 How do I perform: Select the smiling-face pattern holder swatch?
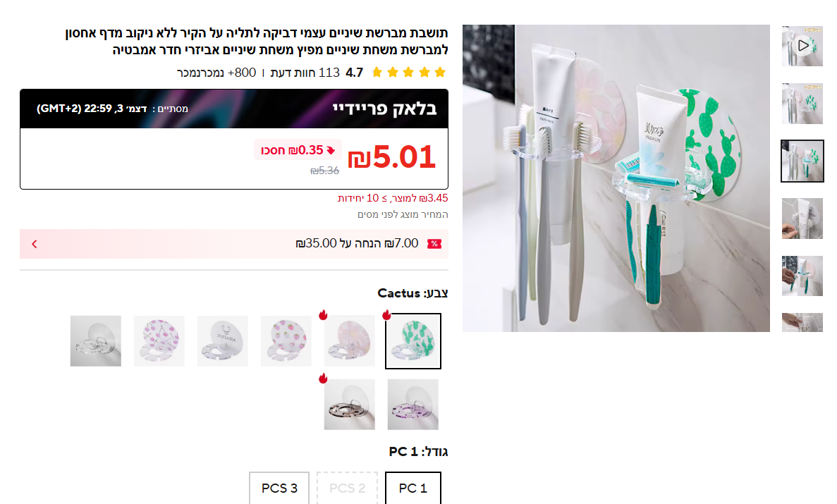pos(223,341)
